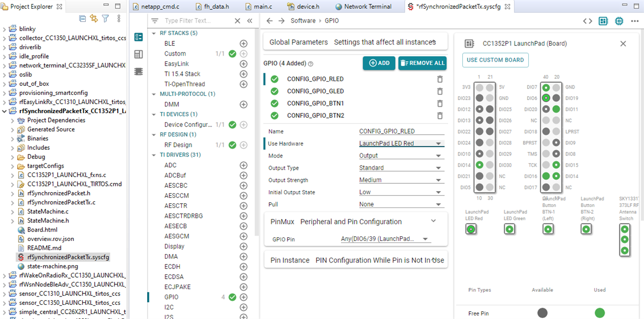Screen dimensions: 644x319
Task: Open the GPIO Pin dropdown
Action: pyautogui.click(x=385, y=239)
